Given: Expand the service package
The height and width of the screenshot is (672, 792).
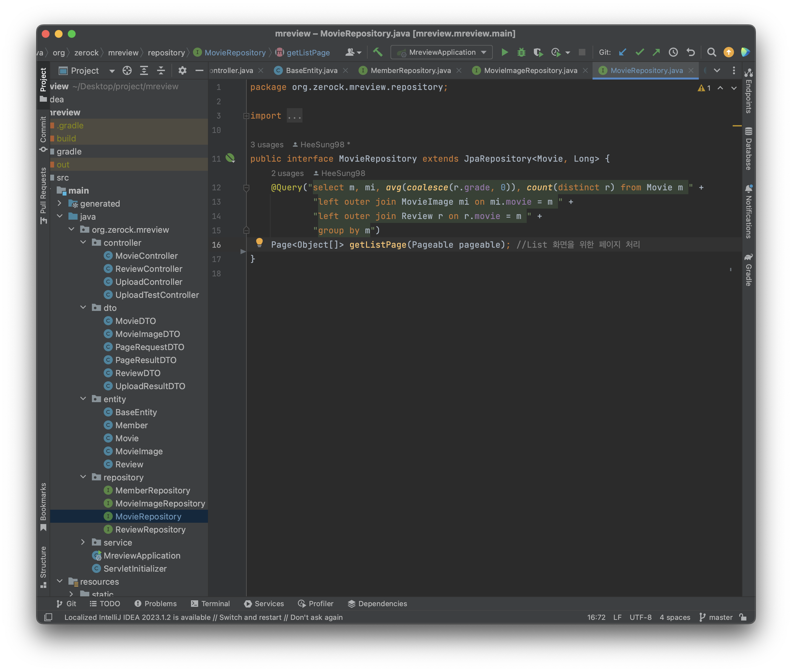Looking at the screenshot, I should pos(83,542).
